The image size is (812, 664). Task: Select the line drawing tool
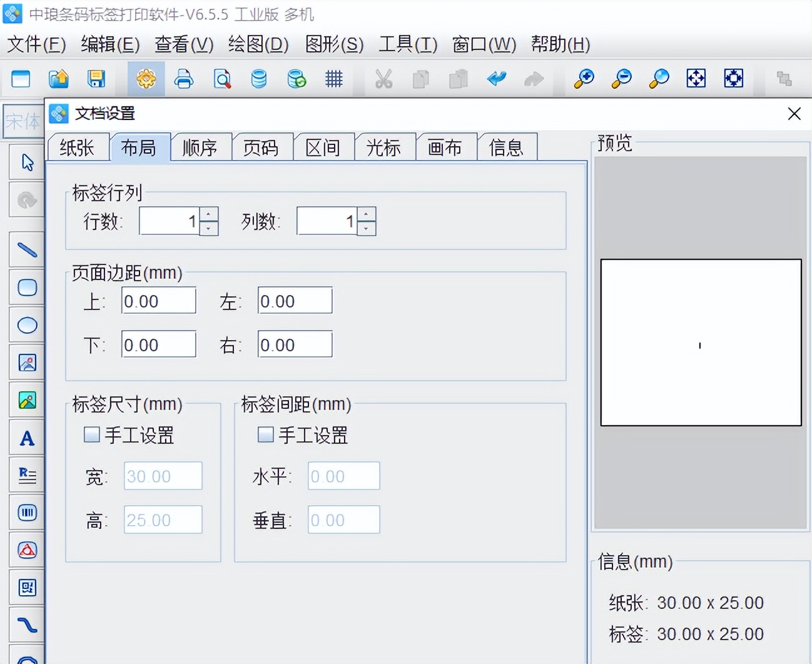click(x=26, y=249)
